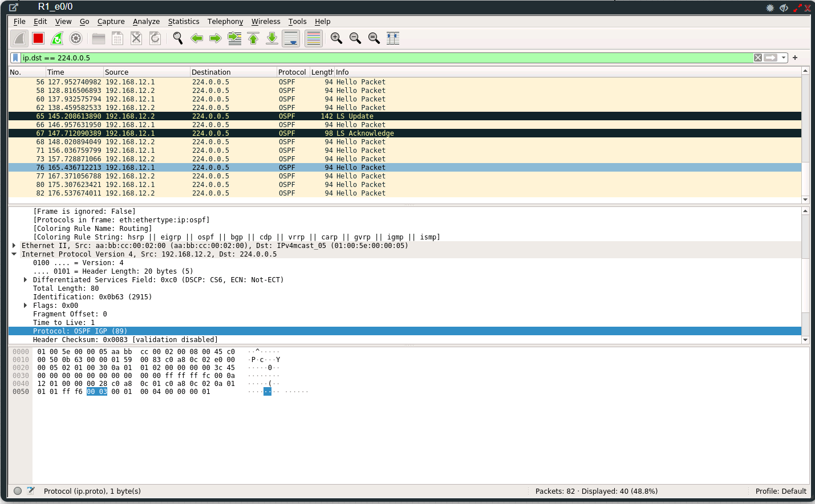Collapse the Internet Protocol Version 4 tree

[x=14, y=254]
